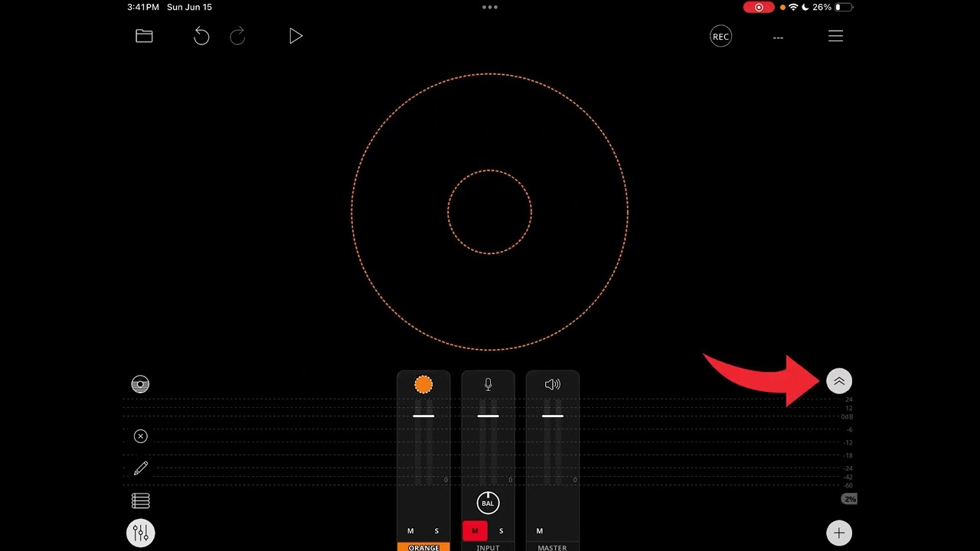980x551 pixels.
Task: Select the ORANGE channel label
Action: (423, 547)
